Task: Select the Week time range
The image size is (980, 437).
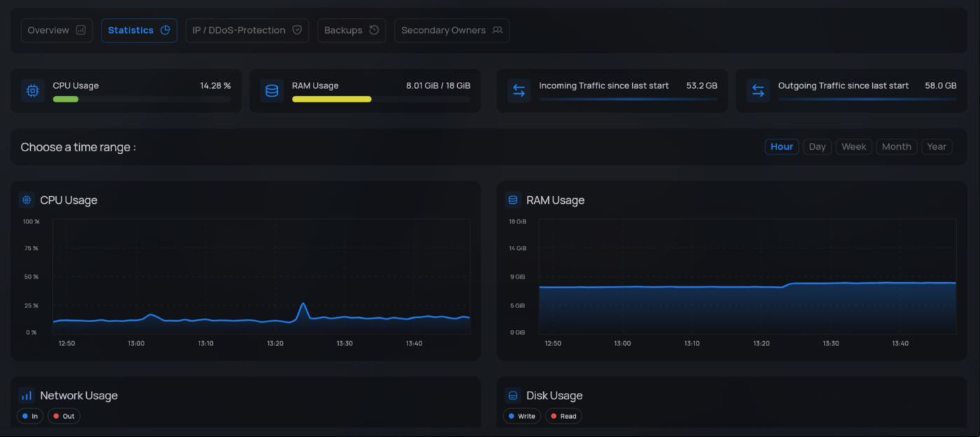Action: [x=854, y=146]
